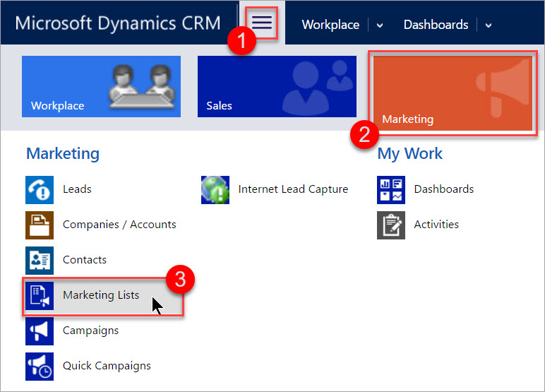The width and height of the screenshot is (545, 392).
Task: Click the Leads text label
Action: [x=77, y=189]
